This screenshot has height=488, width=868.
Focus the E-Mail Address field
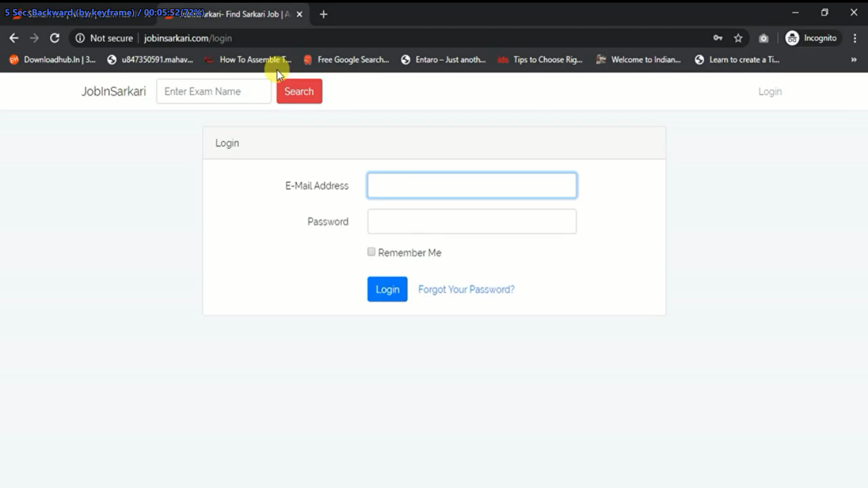[472, 186]
